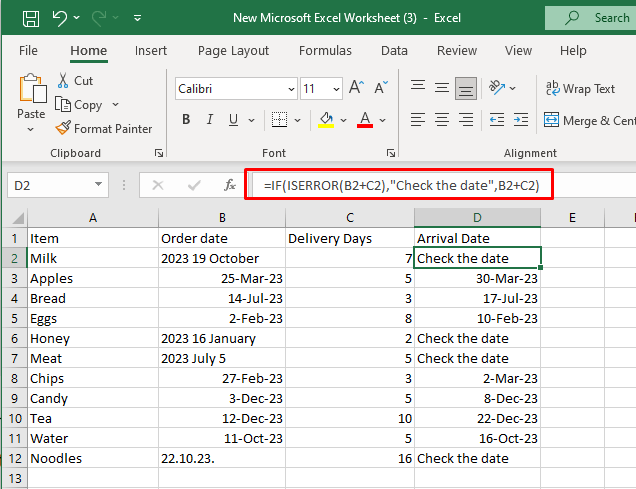Click the Insert Function fx icon

click(x=229, y=185)
